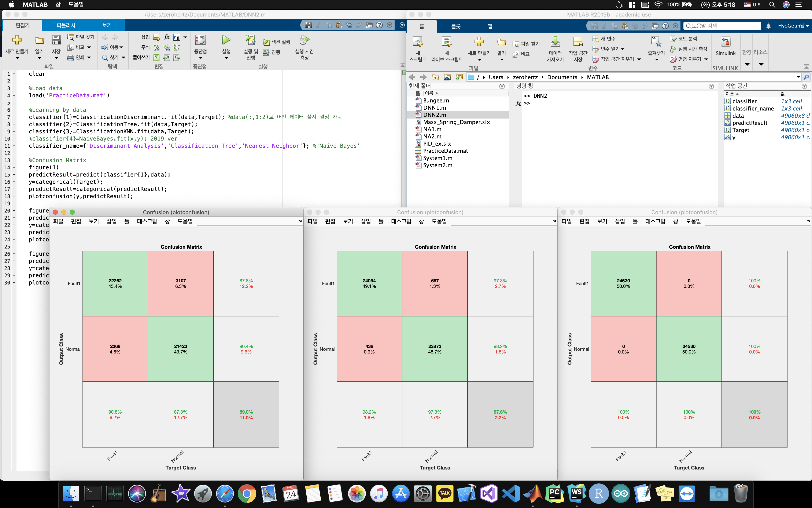Click the Run (실행) green play icon
The height and width of the screenshot is (508, 812).
[x=226, y=40]
